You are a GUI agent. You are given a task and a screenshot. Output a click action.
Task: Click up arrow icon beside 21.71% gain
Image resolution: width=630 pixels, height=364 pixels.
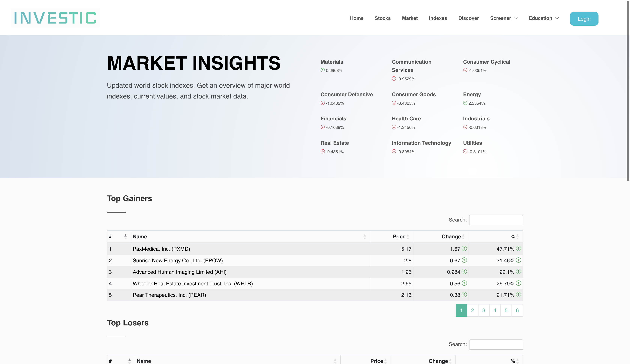(x=518, y=295)
